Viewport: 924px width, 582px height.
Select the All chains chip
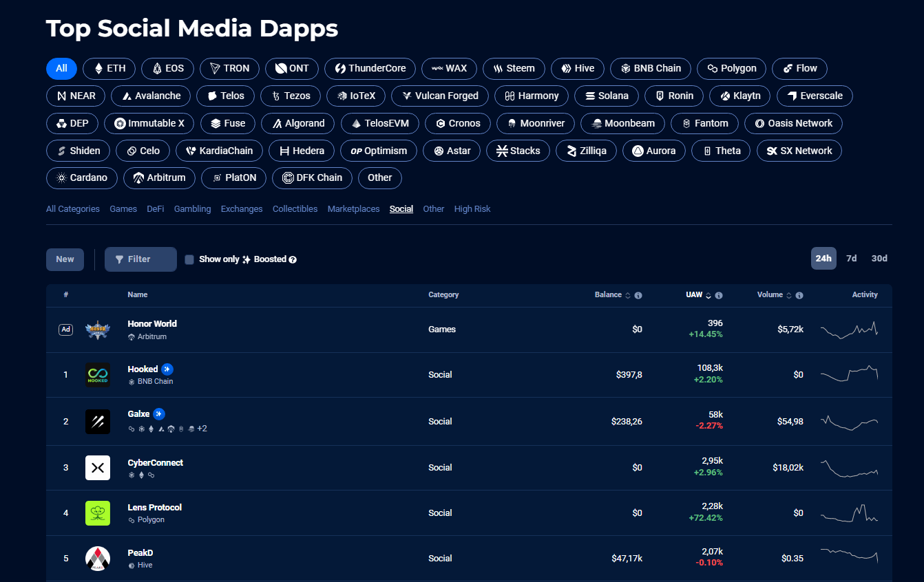pos(61,69)
